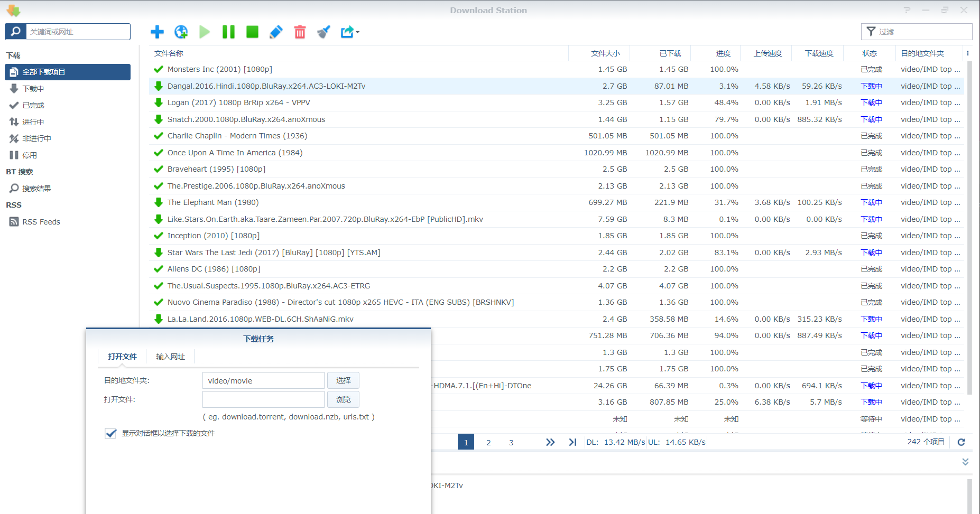The image size is (980, 514).
Task: Switch to 打开文件 tab in dialog
Action: click(x=122, y=357)
